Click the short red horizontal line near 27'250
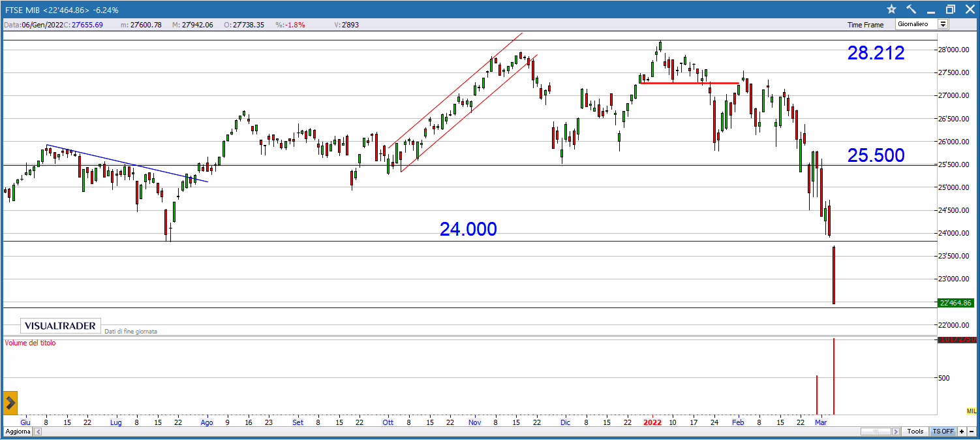 689,83
